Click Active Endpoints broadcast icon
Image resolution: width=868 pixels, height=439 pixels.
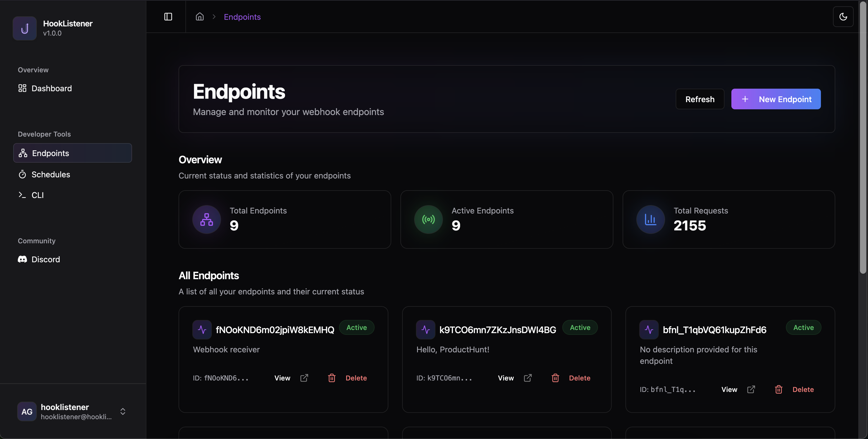click(x=428, y=220)
